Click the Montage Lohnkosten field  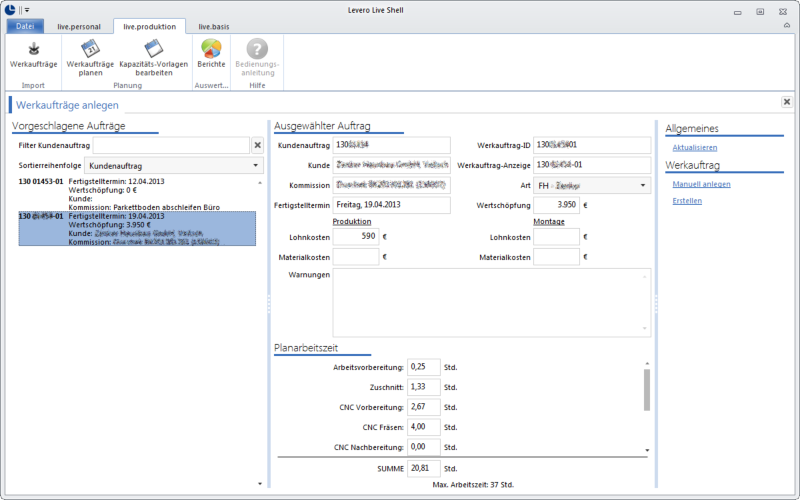click(556, 237)
